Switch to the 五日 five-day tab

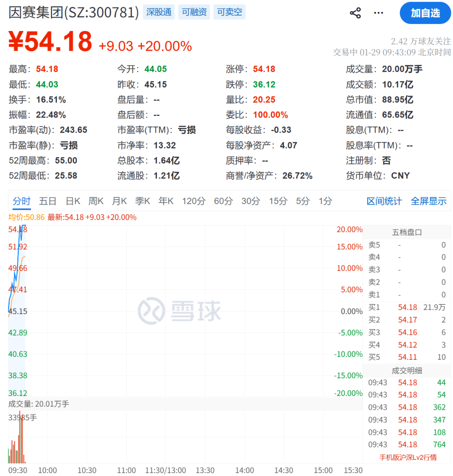[47, 201]
